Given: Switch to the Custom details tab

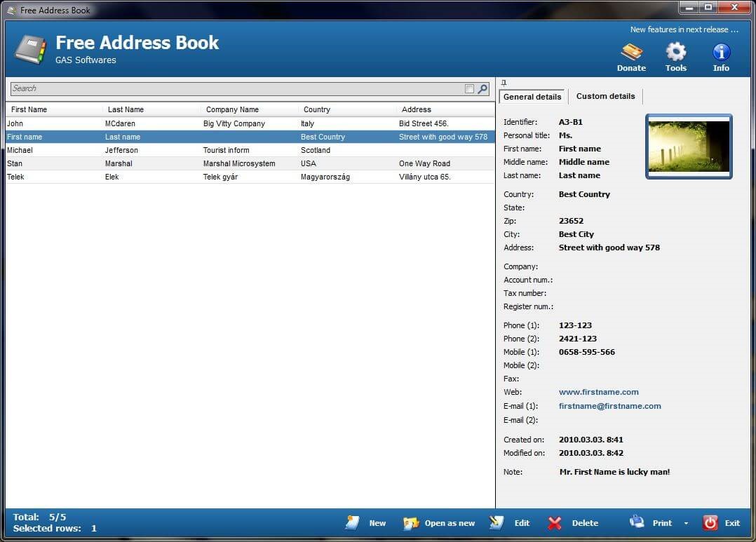Looking at the screenshot, I should [605, 96].
